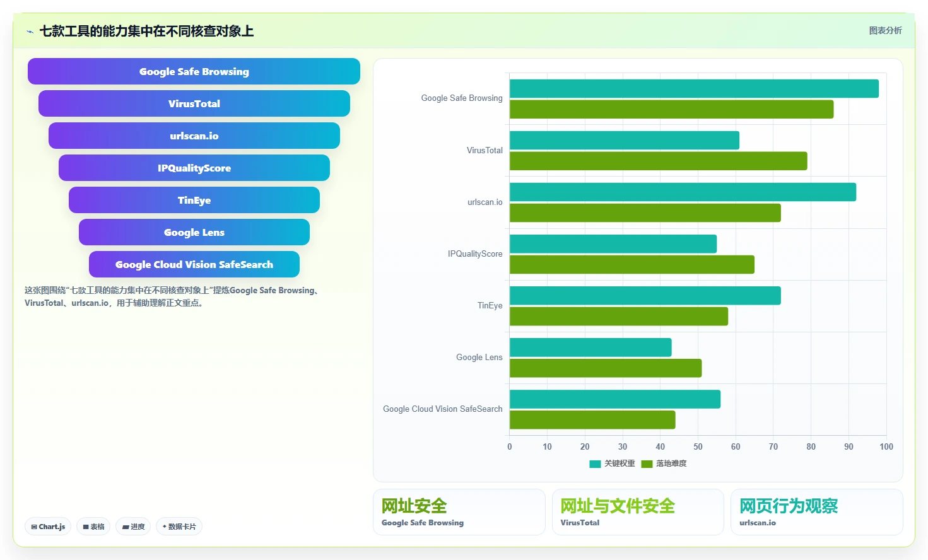Click the green bar for Google Safe Browsing

pyautogui.click(x=671, y=109)
